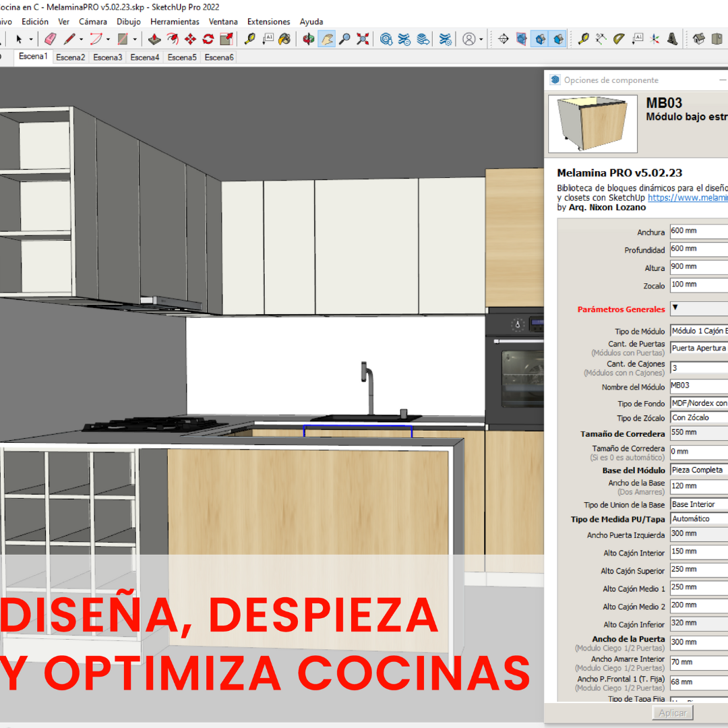The height and width of the screenshot is (728, 728).
Task: Select the arrow Select tool
Action: [x=19, y=40]
